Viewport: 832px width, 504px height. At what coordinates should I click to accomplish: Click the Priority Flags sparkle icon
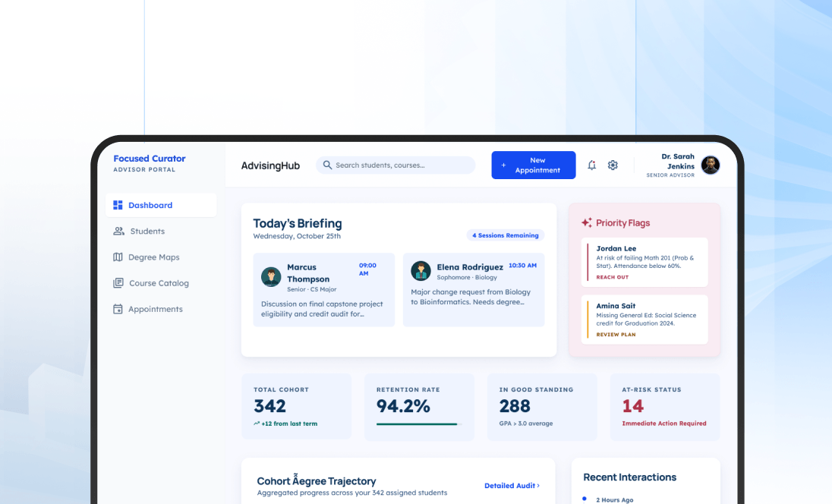point(585,222)
